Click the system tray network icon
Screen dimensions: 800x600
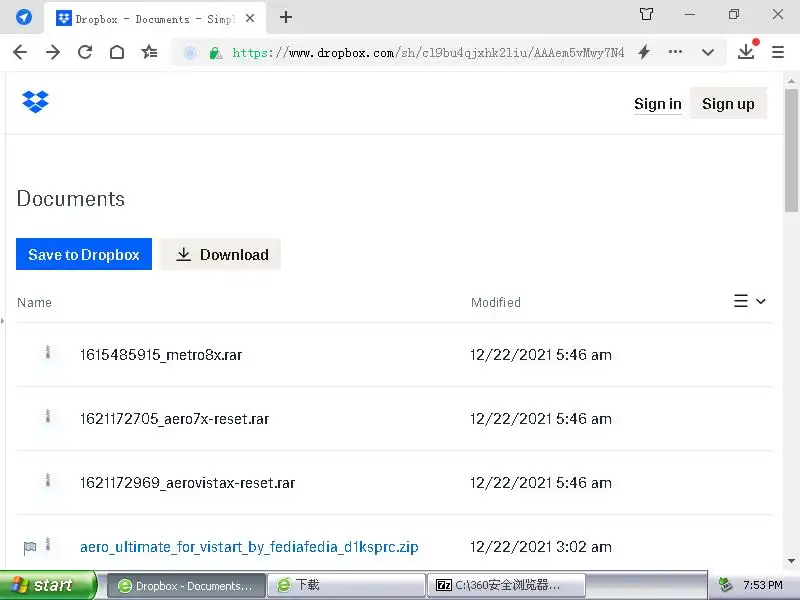[725, 585]
